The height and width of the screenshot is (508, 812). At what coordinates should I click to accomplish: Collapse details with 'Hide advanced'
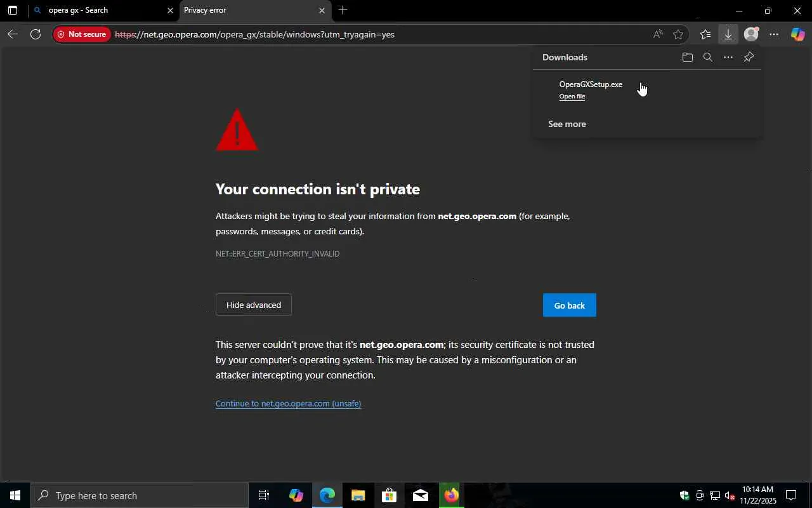(x=254, y=305)
